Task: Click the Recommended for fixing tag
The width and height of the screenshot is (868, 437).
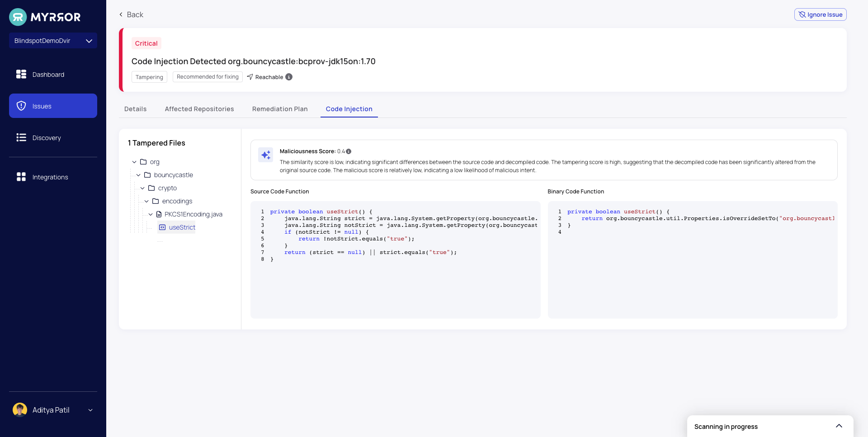Action: [x=208, y=77]
